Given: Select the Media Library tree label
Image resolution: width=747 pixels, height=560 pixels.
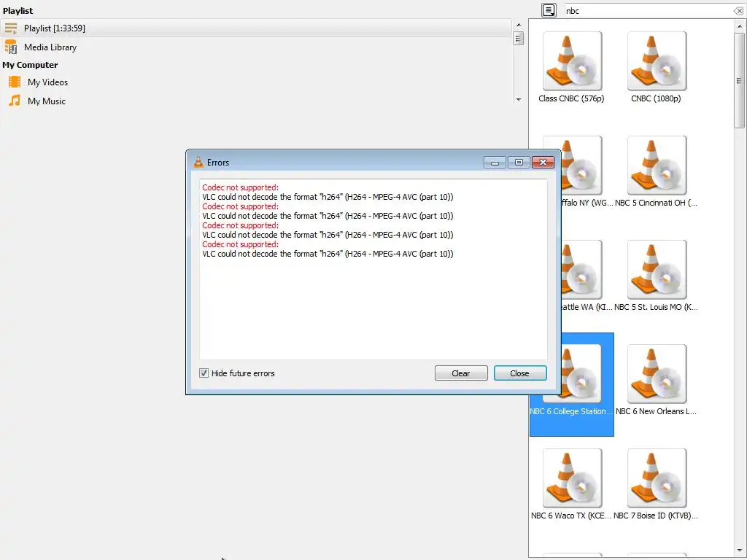Looking at the screenshot, I should click(50, 47).
